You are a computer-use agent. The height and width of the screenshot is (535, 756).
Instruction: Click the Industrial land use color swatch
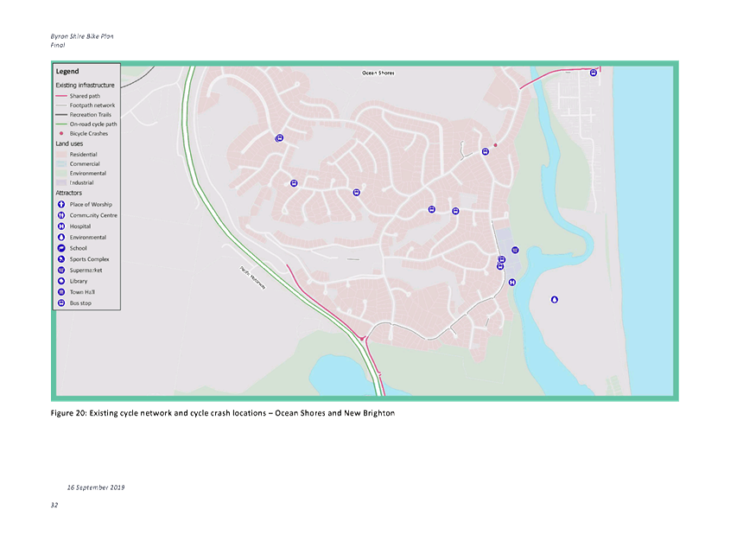pos(61,182)
